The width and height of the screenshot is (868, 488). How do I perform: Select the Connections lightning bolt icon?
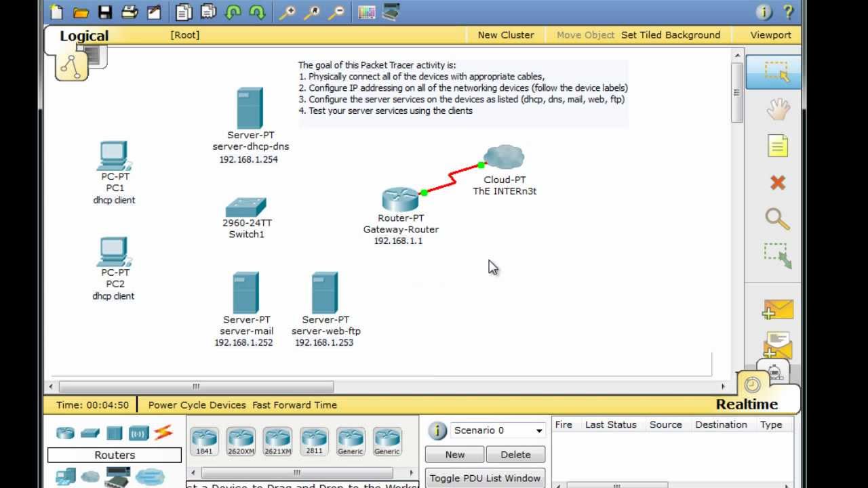(x=163, y=432)
